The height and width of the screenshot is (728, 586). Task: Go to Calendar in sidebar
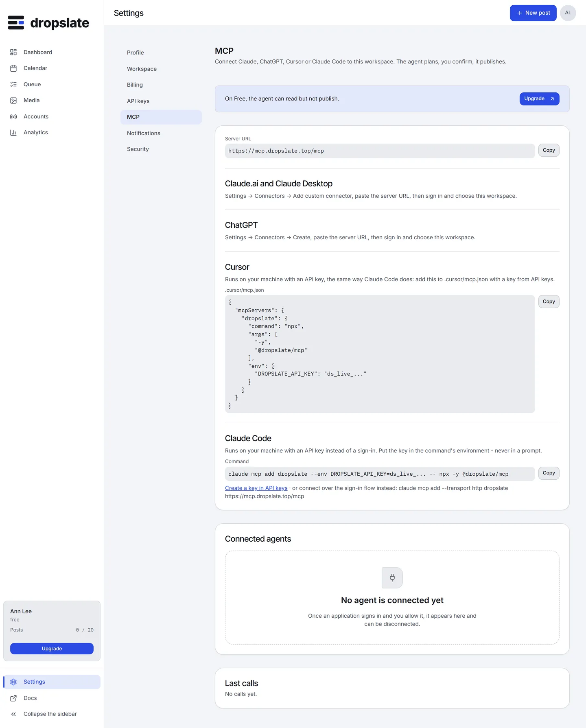52,68
